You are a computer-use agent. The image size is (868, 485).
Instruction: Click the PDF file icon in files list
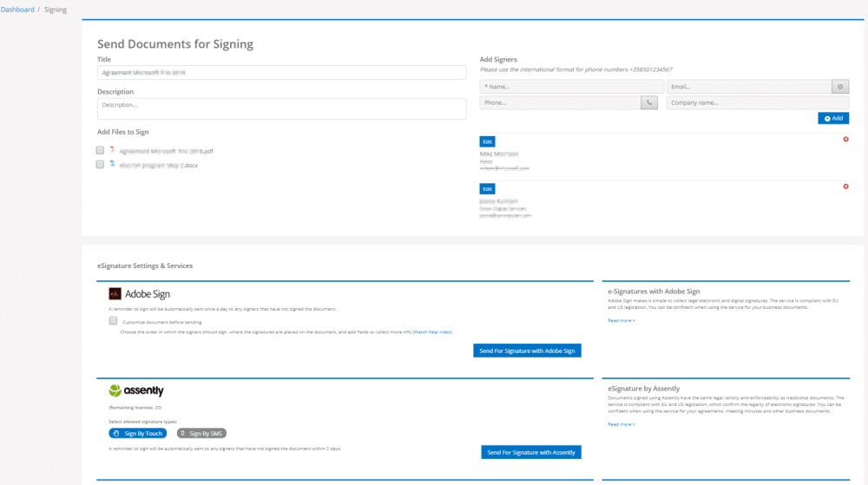(112, 150)
